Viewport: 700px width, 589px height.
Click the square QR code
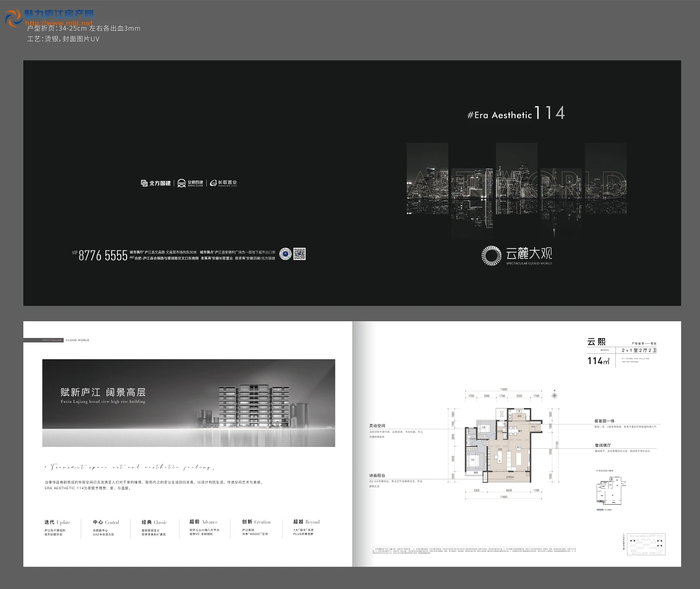click(x=300, y=254)
